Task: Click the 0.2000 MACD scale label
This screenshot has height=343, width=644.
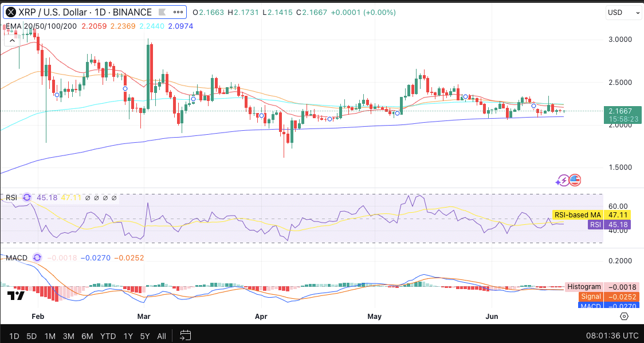Action: coord(620,261)
